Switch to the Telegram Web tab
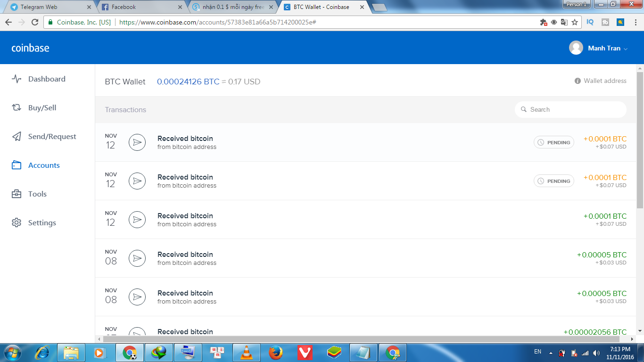644x362 pixels. click(x=49, y=7)
